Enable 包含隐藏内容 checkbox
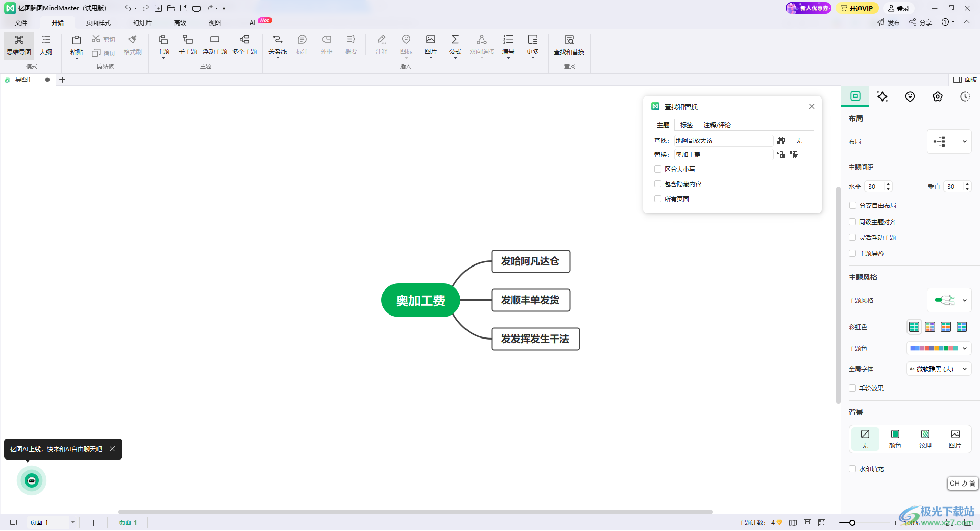980x531 pixels. [x=658, y=184]
